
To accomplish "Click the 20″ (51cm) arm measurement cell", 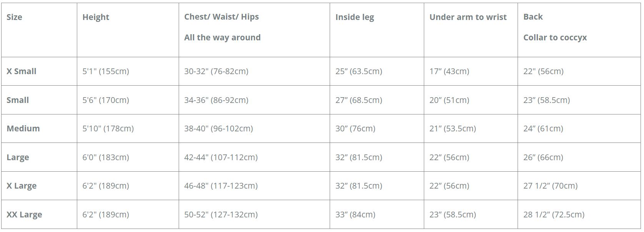I will coord(449,100).
